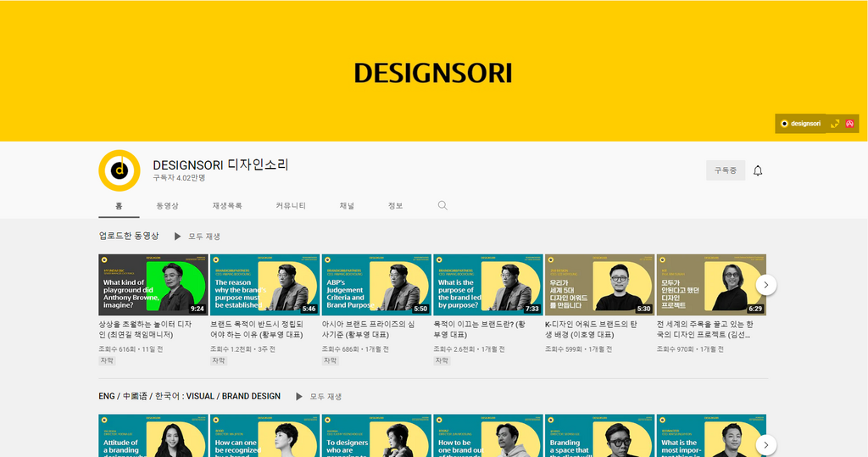The image size is (868, 457).
Task: Play 'What is the most impor-' thumbnail
Action: 711,436
